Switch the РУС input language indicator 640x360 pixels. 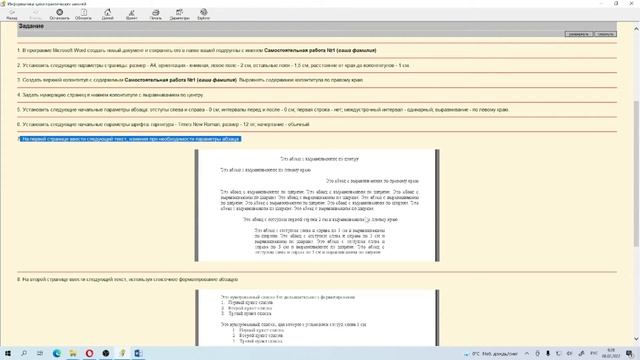pos(594,354)
